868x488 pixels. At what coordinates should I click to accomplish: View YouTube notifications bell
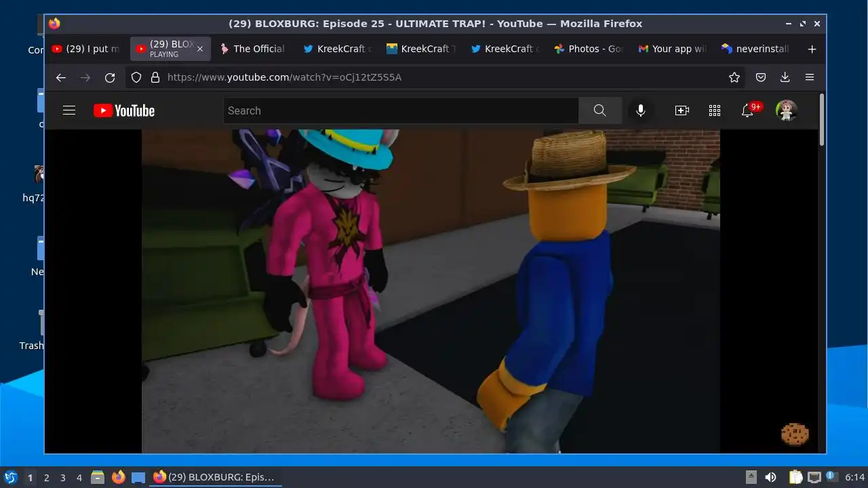click(748, 110)
